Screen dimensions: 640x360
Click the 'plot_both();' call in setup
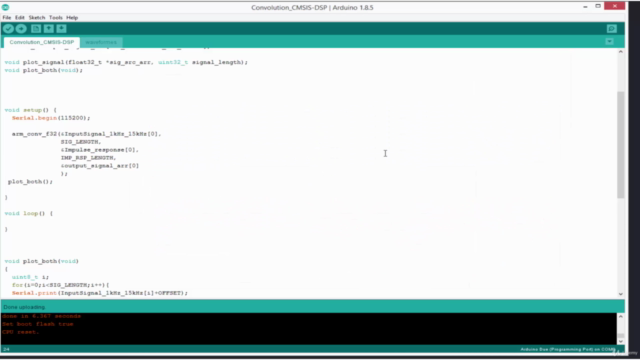click(30, 182)
